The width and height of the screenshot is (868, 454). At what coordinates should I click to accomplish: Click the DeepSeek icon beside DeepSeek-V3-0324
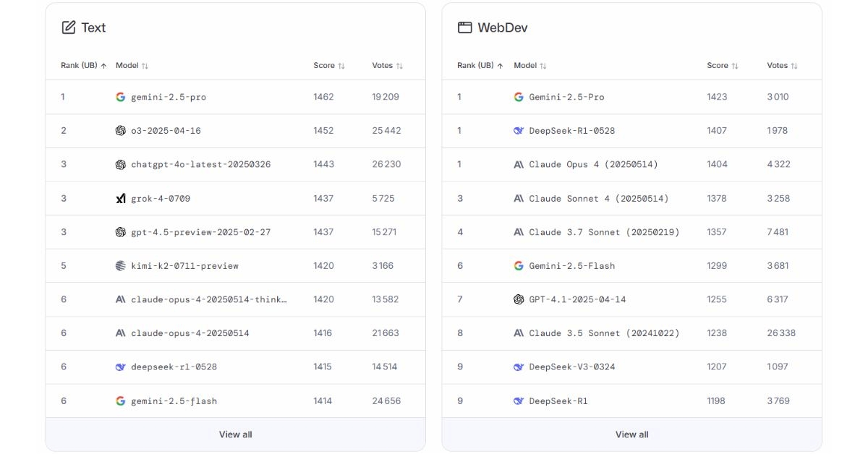tap(519, 367)
